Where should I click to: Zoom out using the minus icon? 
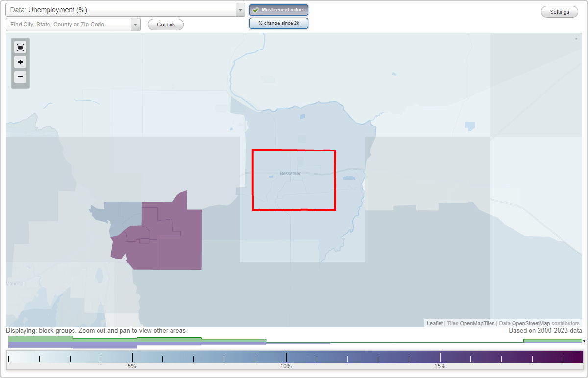point(20,77)
